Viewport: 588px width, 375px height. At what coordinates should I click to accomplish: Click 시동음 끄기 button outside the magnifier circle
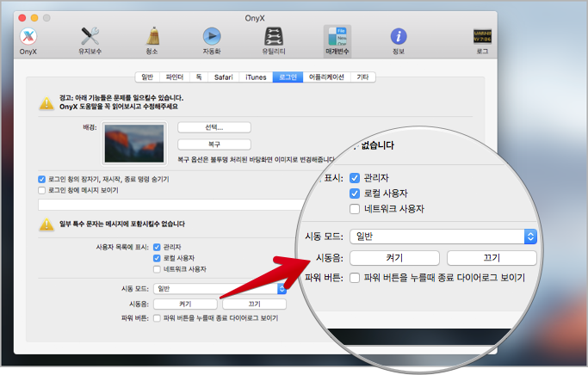click(x=254, y=304)
